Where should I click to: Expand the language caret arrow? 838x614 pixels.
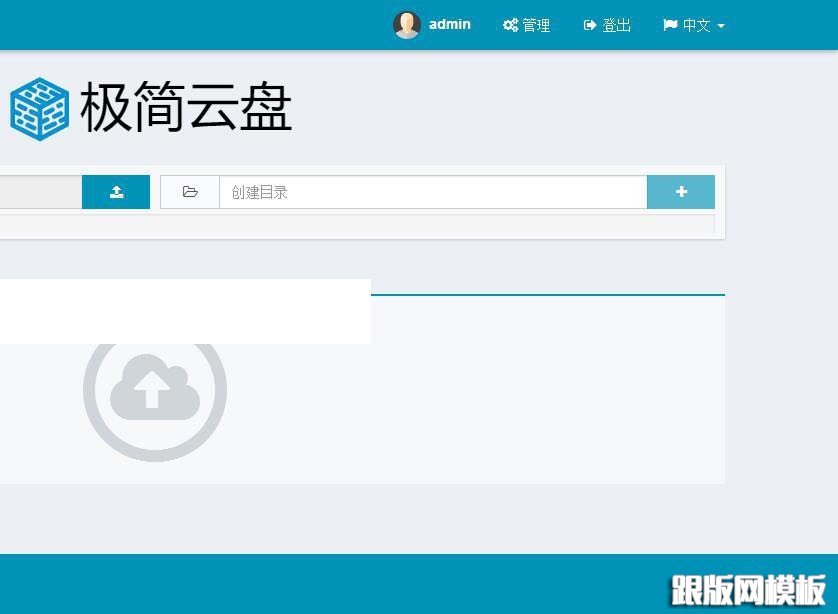[723, 27]
